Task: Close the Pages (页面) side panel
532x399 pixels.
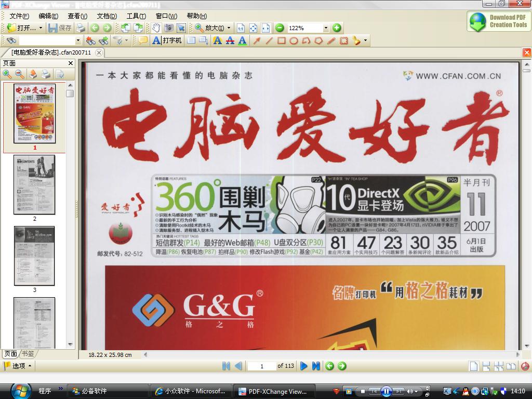Action: click(71, 63)
